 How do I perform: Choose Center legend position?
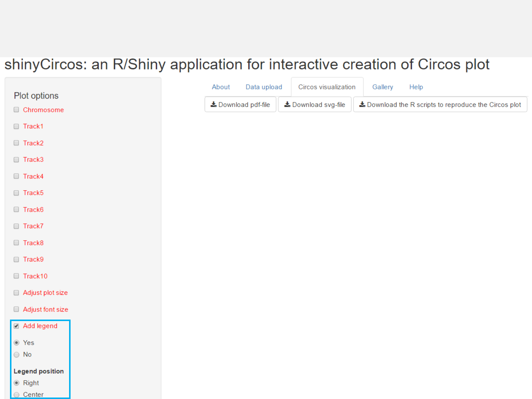[x=16, y=395]
